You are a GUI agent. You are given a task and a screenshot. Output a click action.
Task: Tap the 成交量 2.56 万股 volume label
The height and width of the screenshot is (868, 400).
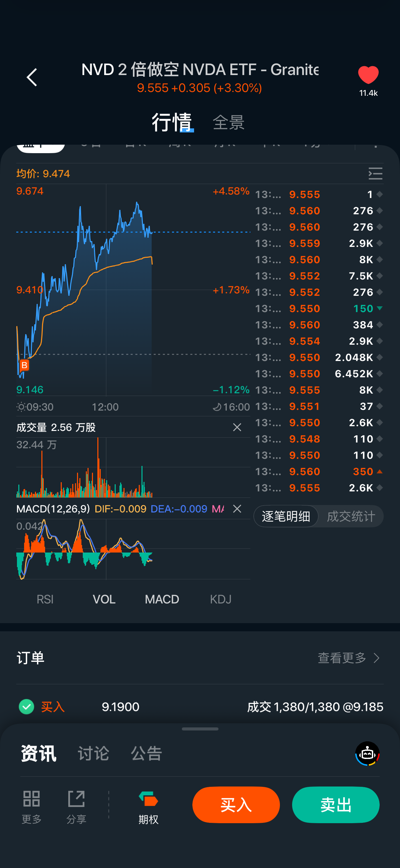pyautogui.click(x=56, y=427)
